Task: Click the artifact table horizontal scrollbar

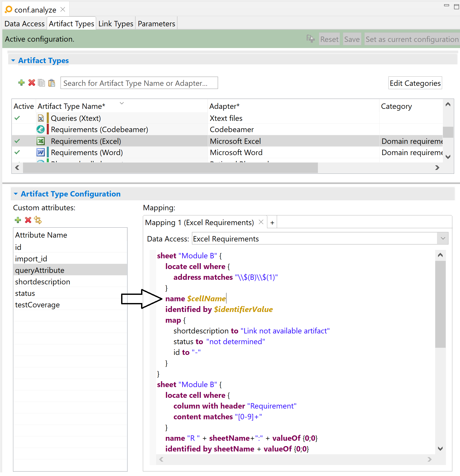Action: (170, 168)
